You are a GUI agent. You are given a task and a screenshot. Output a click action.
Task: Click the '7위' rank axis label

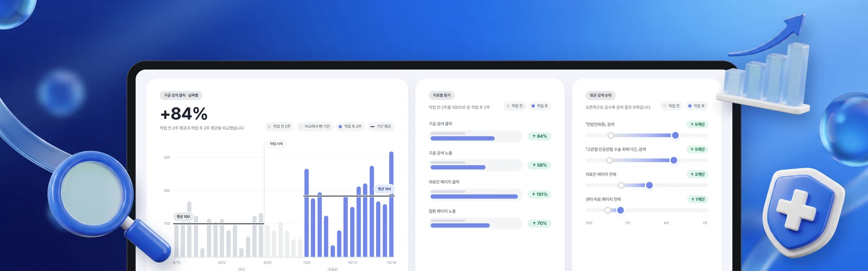pos(627,223)
